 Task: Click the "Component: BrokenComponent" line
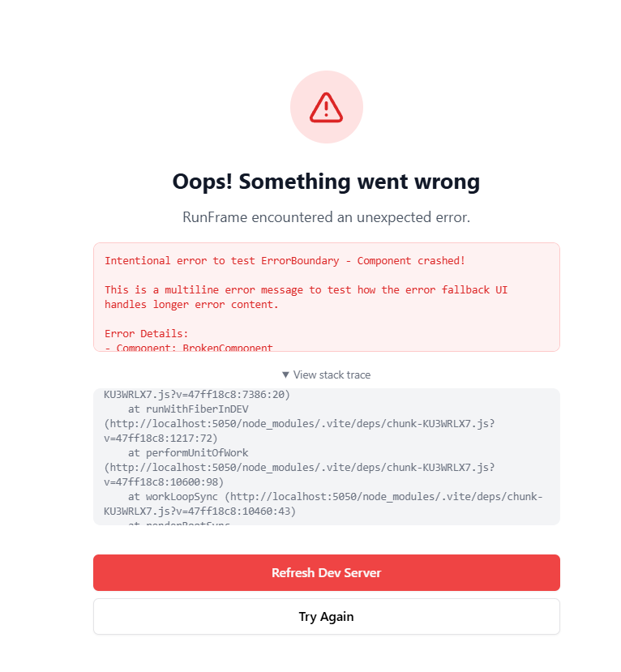189,347
